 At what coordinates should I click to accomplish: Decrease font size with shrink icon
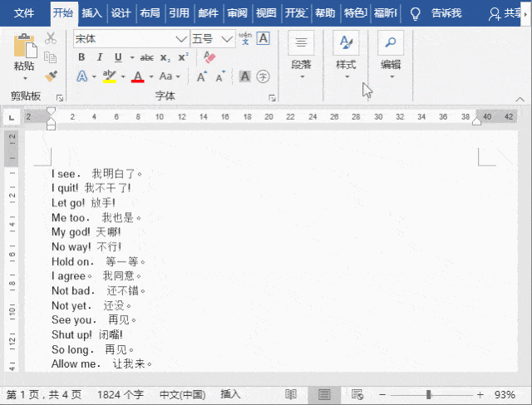pos(220,77)
